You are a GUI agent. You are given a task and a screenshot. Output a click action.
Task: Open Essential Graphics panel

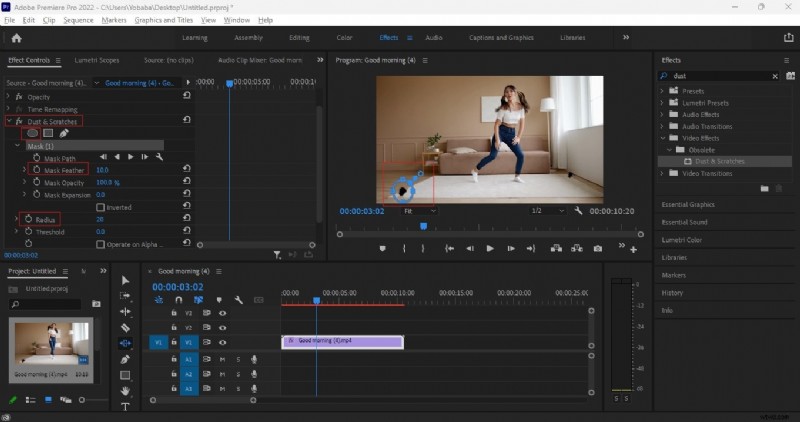click(688, 205)
